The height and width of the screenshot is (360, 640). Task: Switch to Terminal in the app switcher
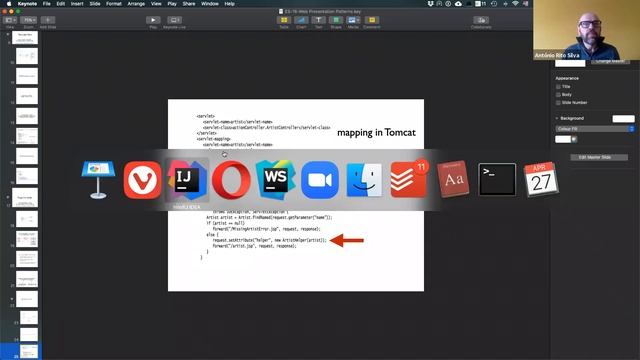[x=497, y=180]
